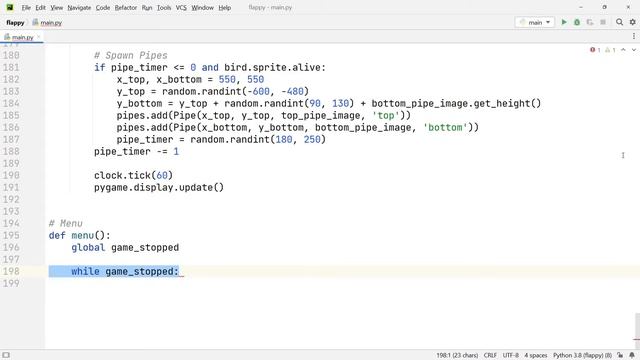640x360 pixels.
Task: Click 'bottom' string literal on line 186
Action: [445, 127]
